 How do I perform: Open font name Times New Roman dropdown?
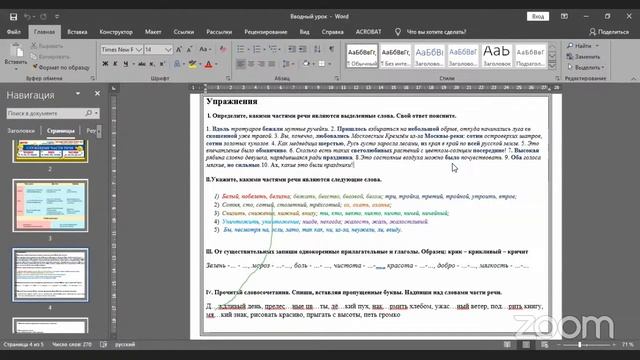pos(139,49)
